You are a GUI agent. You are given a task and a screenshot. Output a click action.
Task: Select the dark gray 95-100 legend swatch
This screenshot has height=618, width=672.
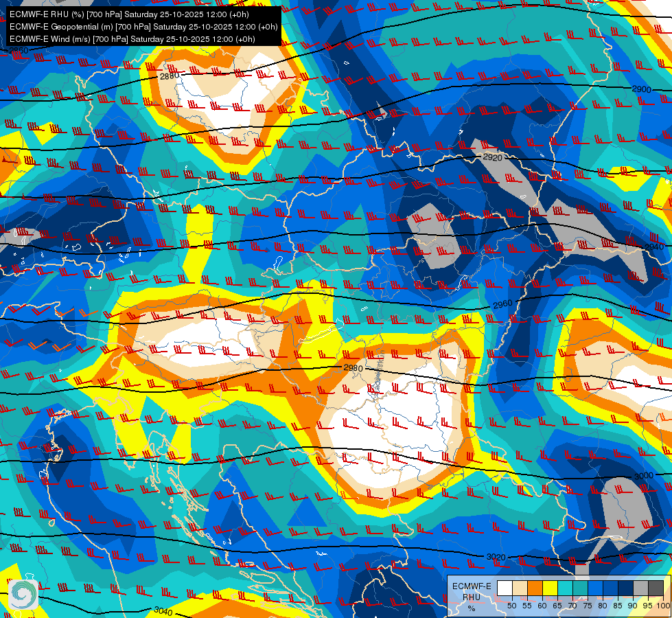tap(656, 588)
